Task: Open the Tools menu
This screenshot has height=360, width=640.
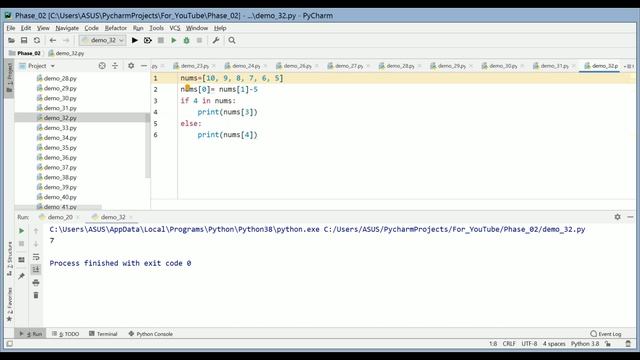Action: tap(156, 28)
